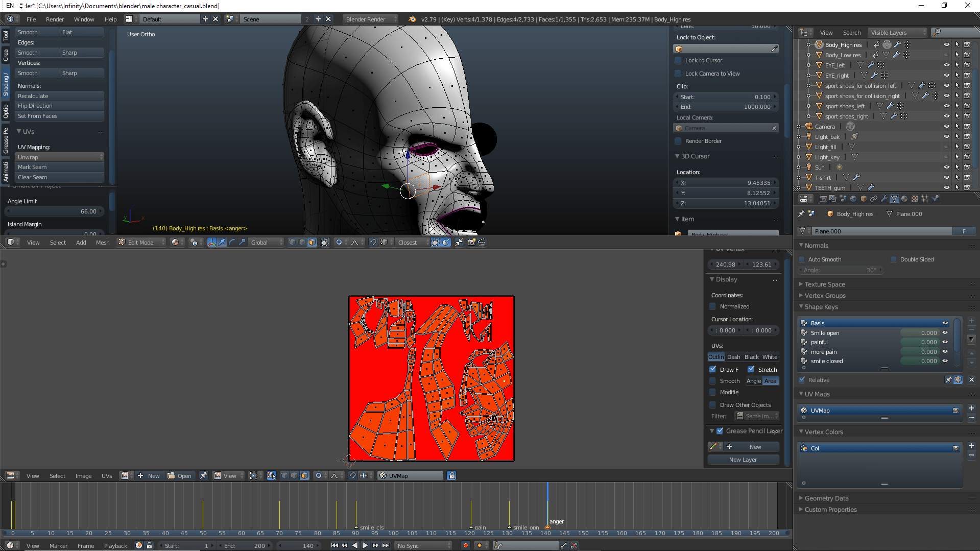Enable Lock Camera to View checkbox
The height and width of the screenshot is (551, 980).
pyautogui.click(x=678, y=74)
